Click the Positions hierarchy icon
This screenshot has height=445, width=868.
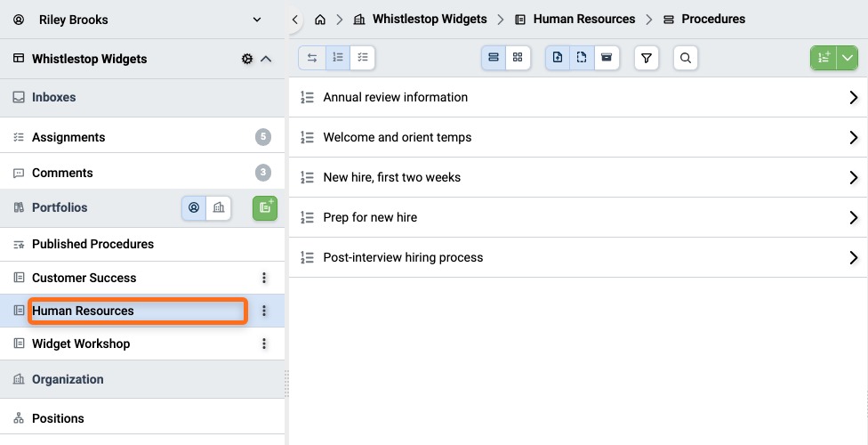coord(19,418)
